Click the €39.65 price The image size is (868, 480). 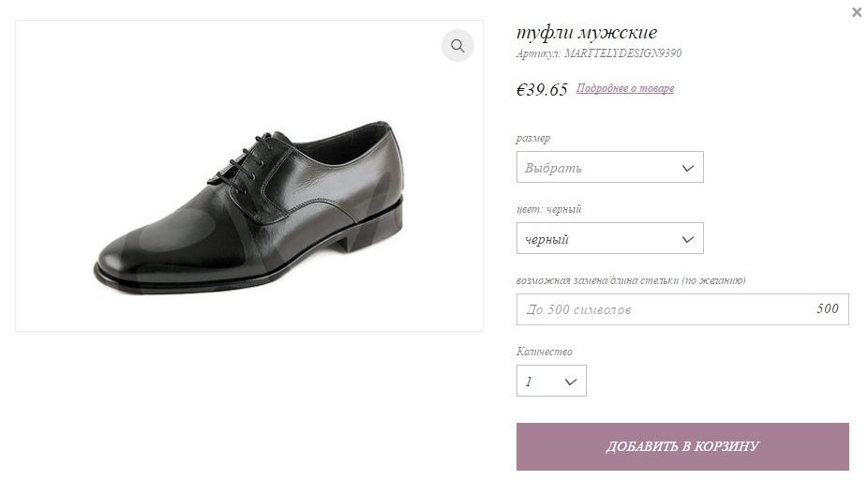(x=542, y=90)
